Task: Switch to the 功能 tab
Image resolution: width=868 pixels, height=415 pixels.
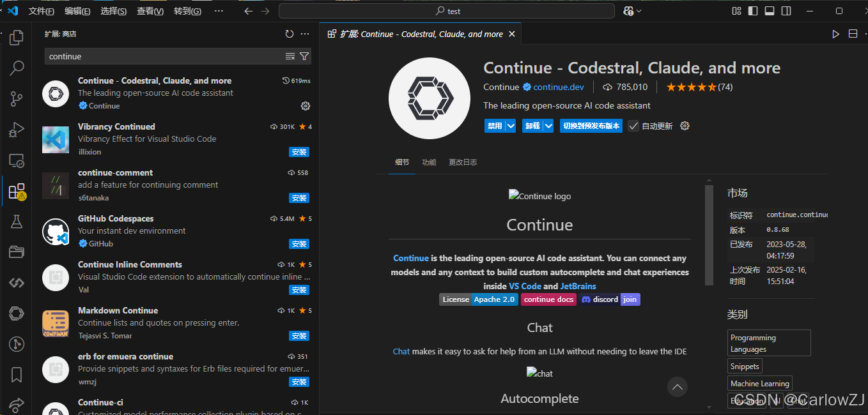Action: point(429,162)
